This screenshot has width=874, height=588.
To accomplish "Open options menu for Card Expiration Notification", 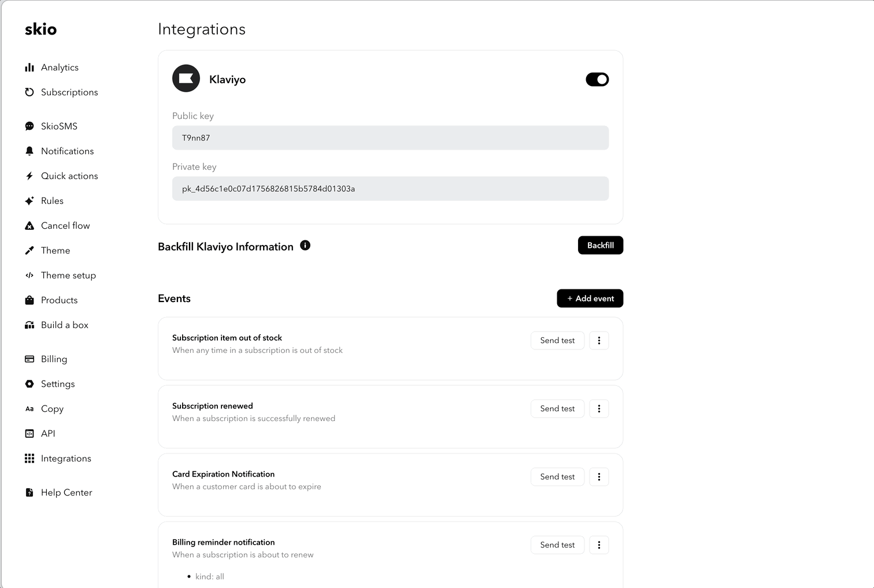I will 599,477.
